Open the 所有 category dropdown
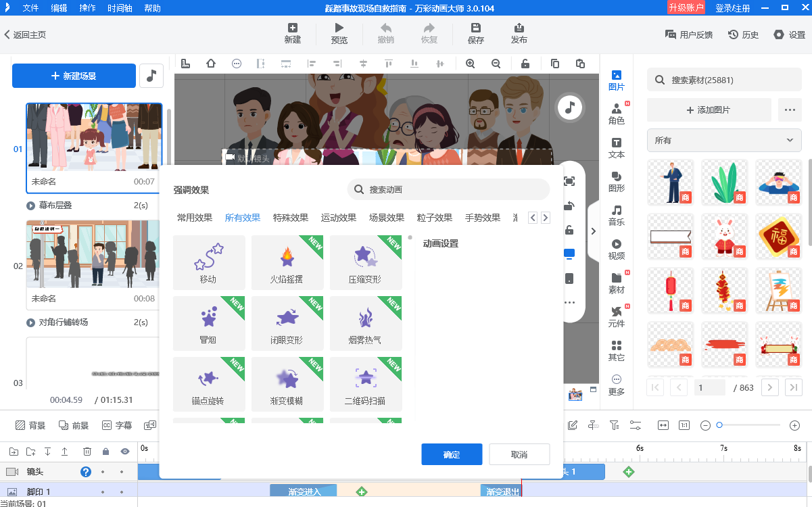Viewport: 812px width, 507px height. click(724, 140)
